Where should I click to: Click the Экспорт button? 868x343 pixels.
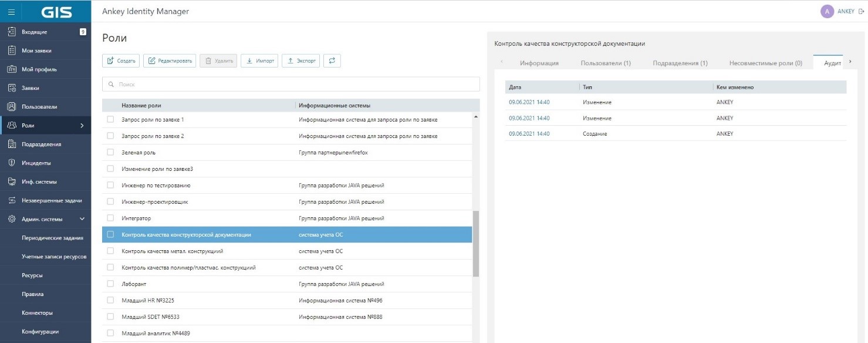click(300, 60)
